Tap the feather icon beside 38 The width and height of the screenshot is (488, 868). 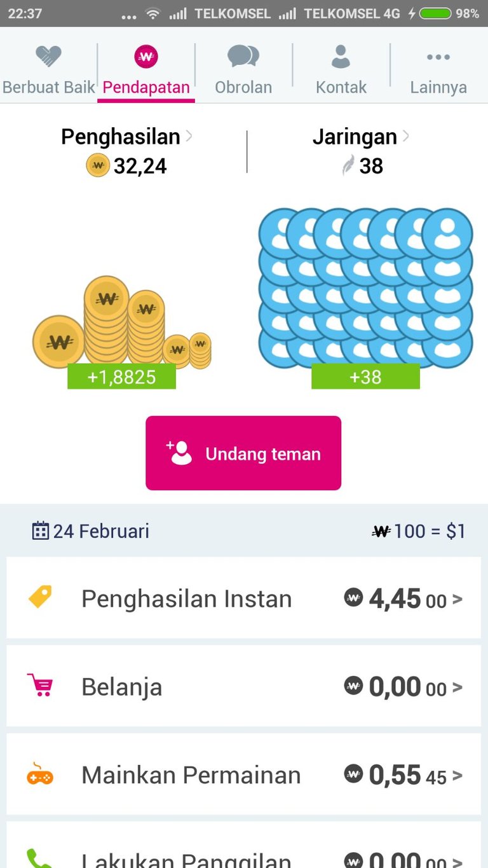coord(348,166)
